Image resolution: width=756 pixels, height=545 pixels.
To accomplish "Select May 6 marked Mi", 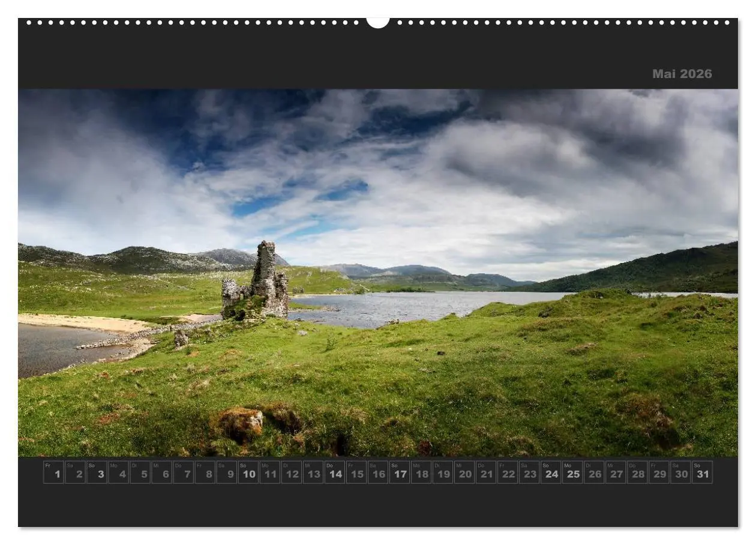I will point(163,474).
